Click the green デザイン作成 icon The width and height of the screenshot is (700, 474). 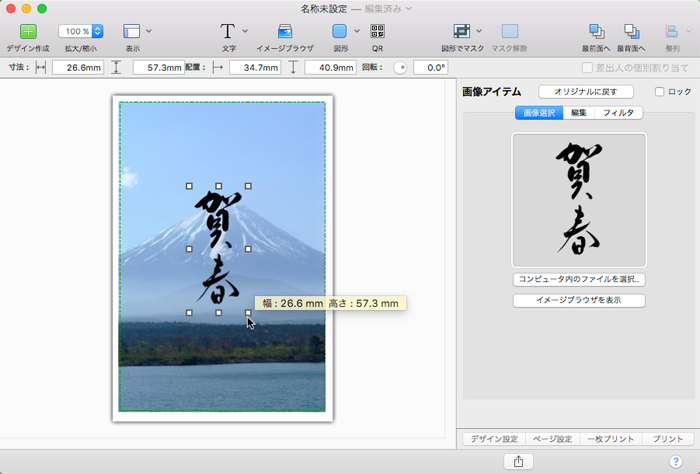point(27,31)
